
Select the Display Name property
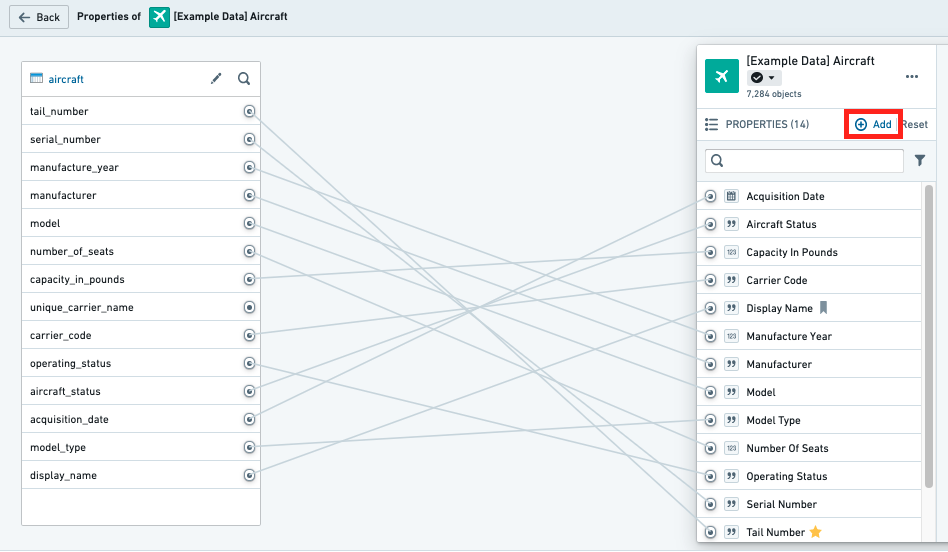point(809,308)
